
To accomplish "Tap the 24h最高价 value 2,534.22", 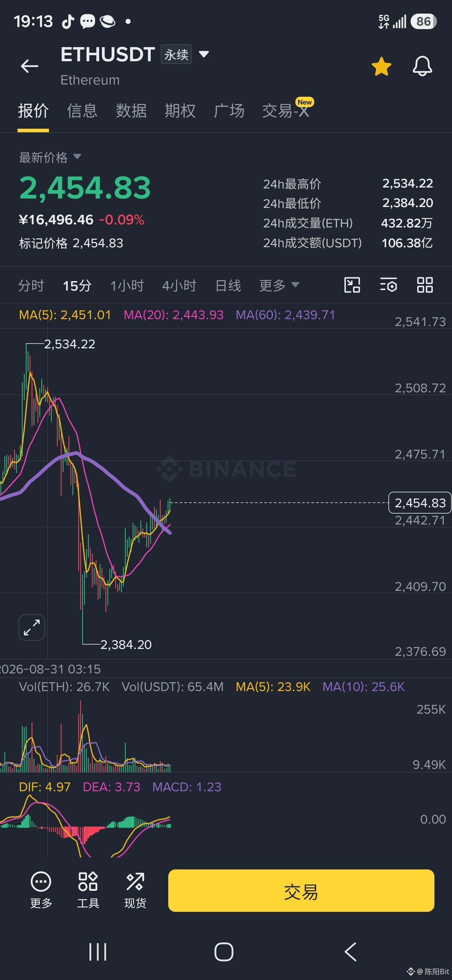I will coord(407,184).
